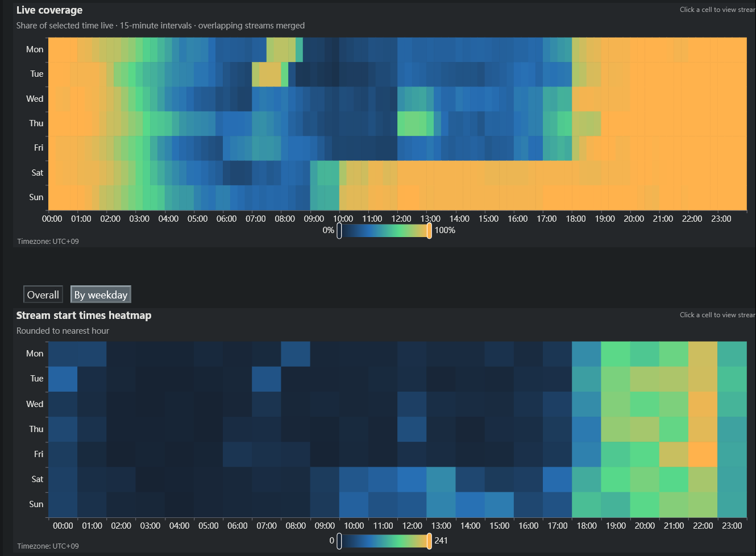Click the Wed row label in start times heatmap

35,404
